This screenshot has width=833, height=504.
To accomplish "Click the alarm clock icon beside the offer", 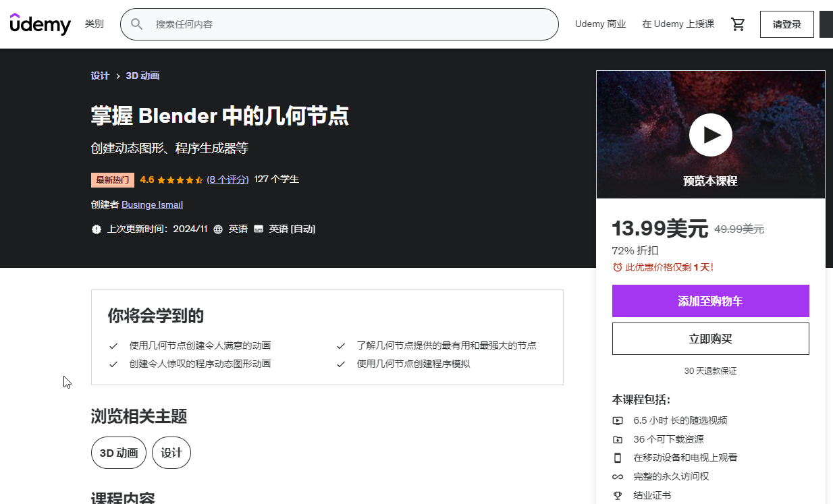I will (617, 267).
